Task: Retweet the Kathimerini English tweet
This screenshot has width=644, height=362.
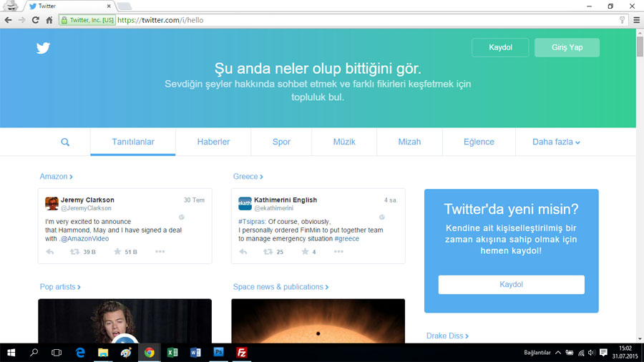Action: pyautogui.click(x=268, y=252)
